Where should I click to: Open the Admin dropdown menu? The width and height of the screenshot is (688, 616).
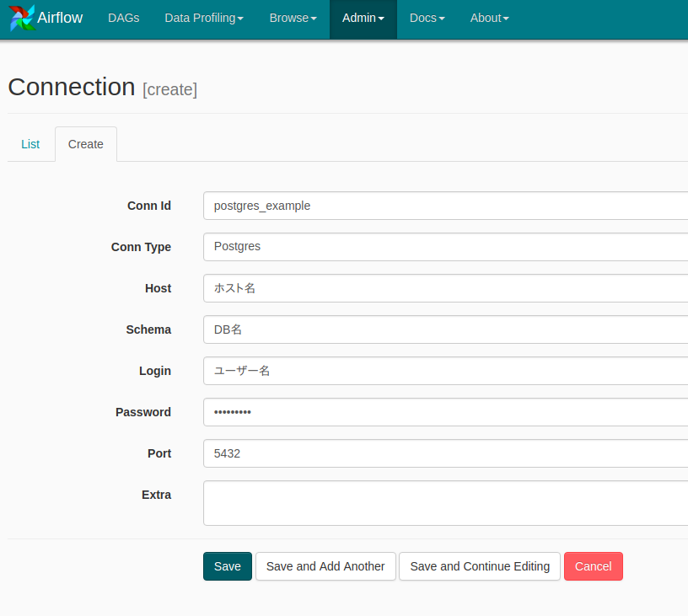point(363,18)
